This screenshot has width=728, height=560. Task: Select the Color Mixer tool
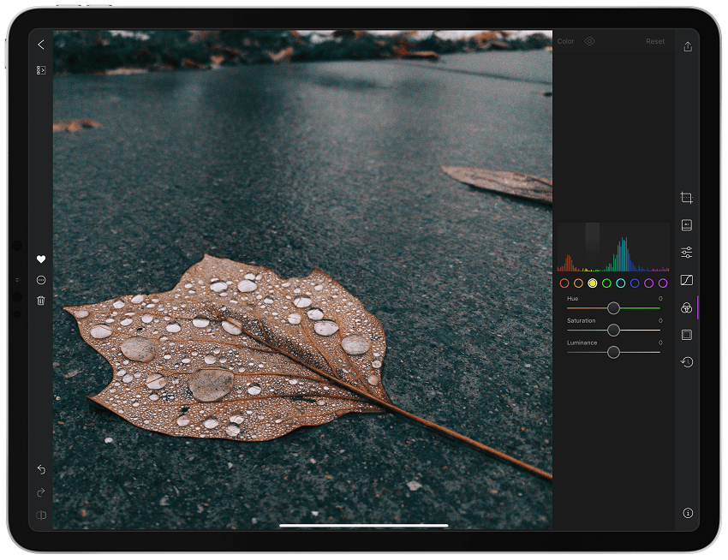click(x=686, y=307)
